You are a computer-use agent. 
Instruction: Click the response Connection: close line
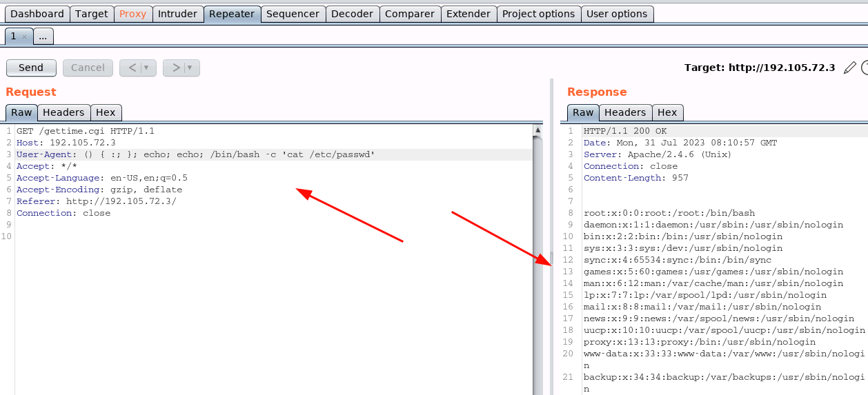click(x=631, y=166)
